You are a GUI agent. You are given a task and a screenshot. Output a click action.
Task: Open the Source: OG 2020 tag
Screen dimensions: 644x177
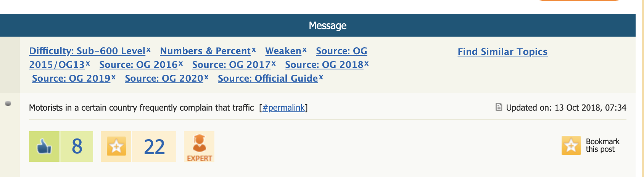pos(164,79)
